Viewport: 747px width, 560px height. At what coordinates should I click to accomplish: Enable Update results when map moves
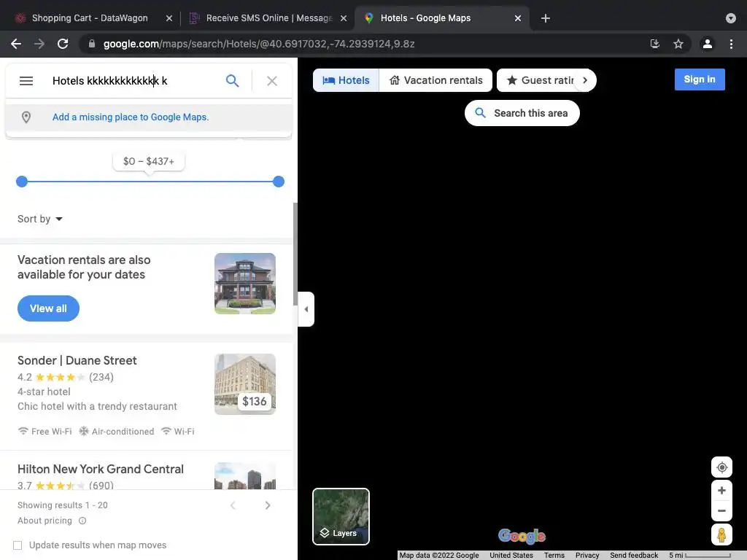[x=18, y=545]
